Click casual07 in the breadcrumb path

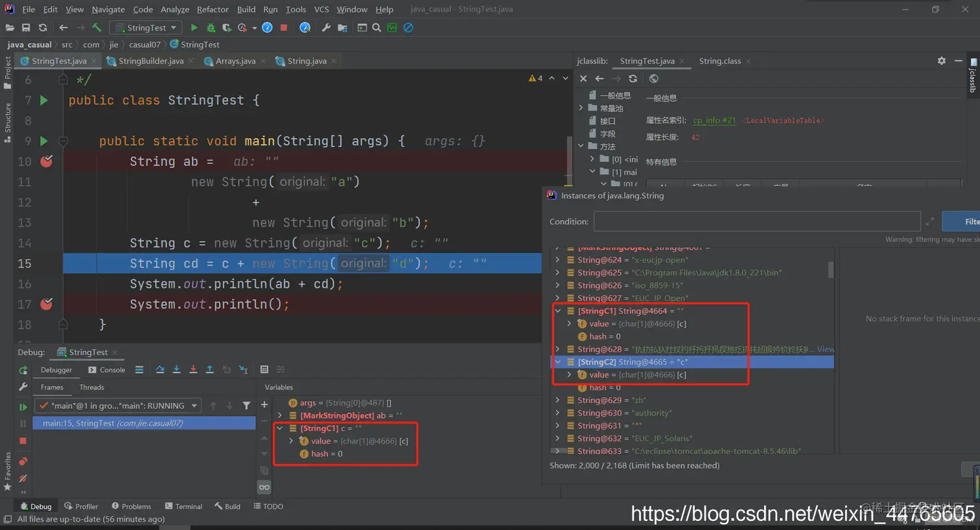[x=145, y=45]
